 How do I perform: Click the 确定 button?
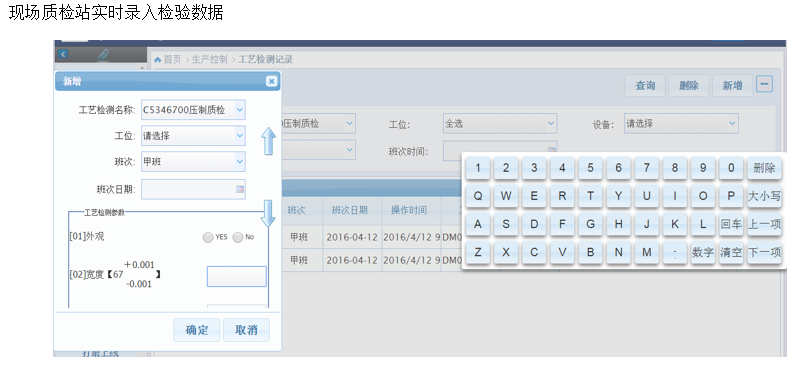click(x=197, y=330)
